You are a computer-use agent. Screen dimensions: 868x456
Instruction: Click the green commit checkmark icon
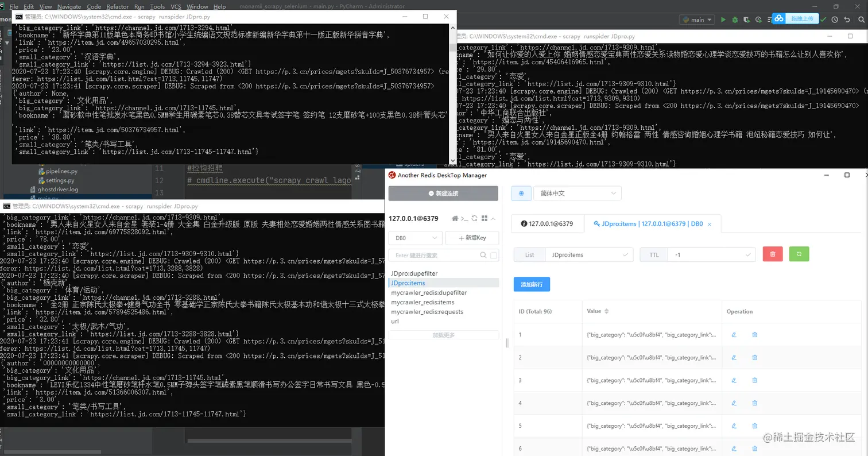click(x=824, y=19)
